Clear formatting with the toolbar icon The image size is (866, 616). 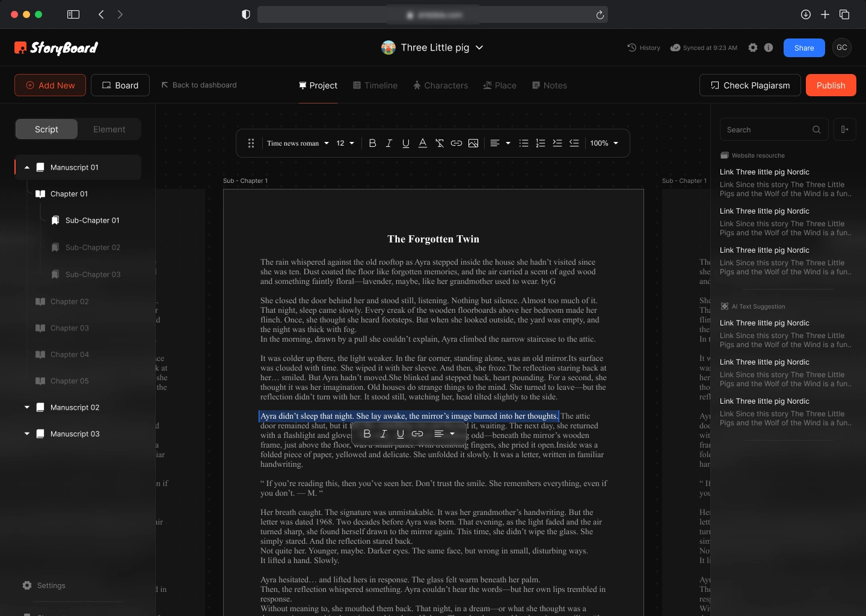tap(440, 143)
